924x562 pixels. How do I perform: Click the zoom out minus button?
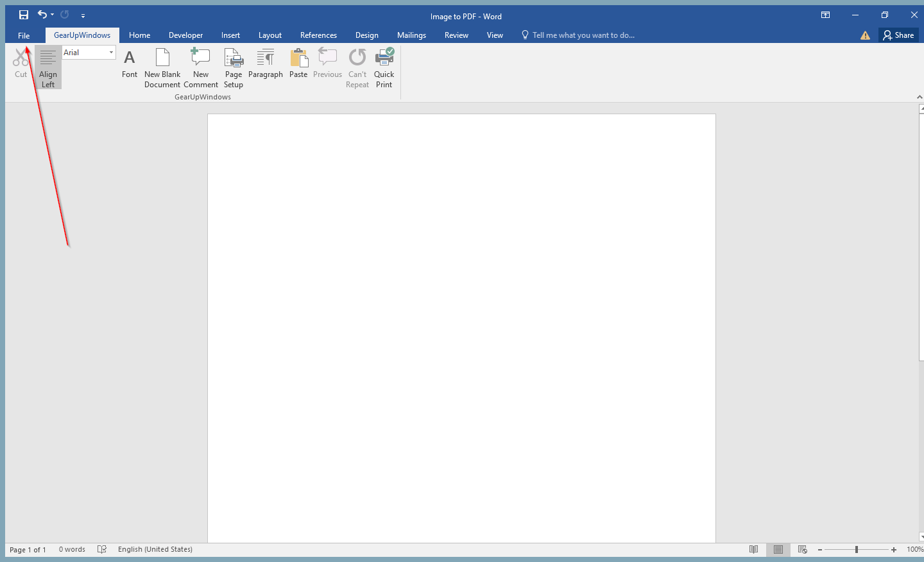point(820,550)
